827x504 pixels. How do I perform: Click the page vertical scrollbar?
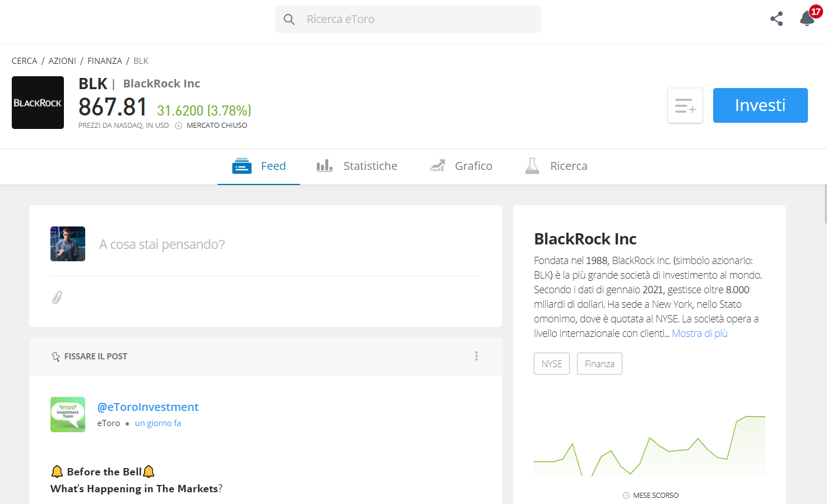[825, 205]
